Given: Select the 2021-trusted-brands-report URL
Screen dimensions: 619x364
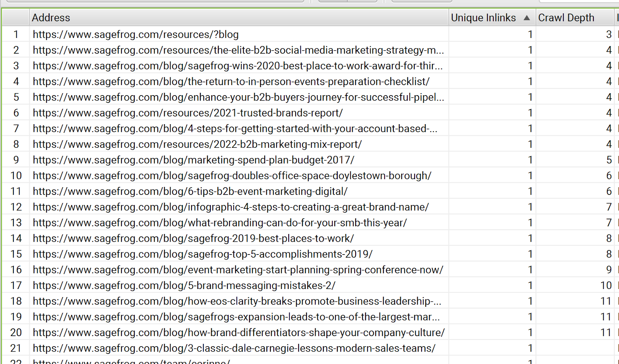Looking at the screenshot, I should point(188,113).
